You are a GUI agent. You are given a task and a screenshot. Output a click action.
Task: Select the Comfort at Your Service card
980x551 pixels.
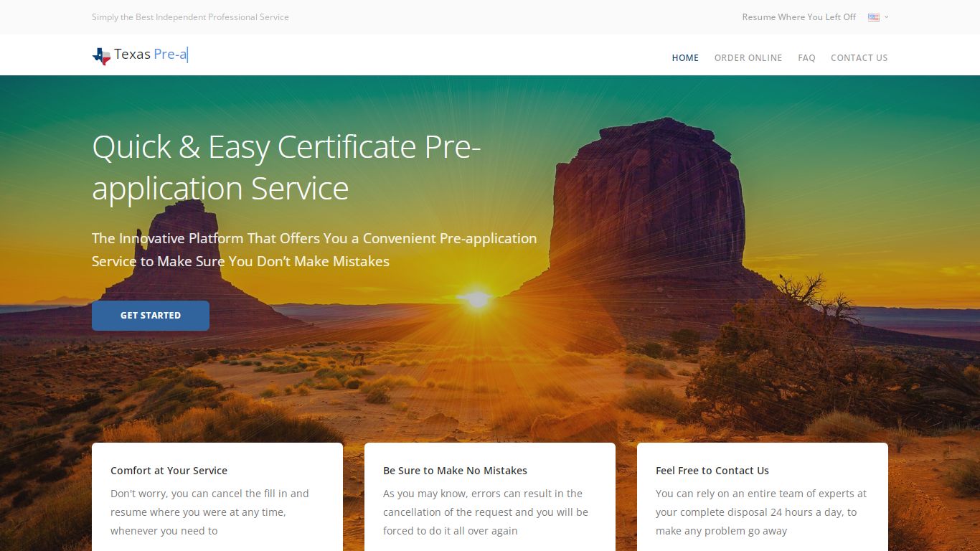point(217,496)
